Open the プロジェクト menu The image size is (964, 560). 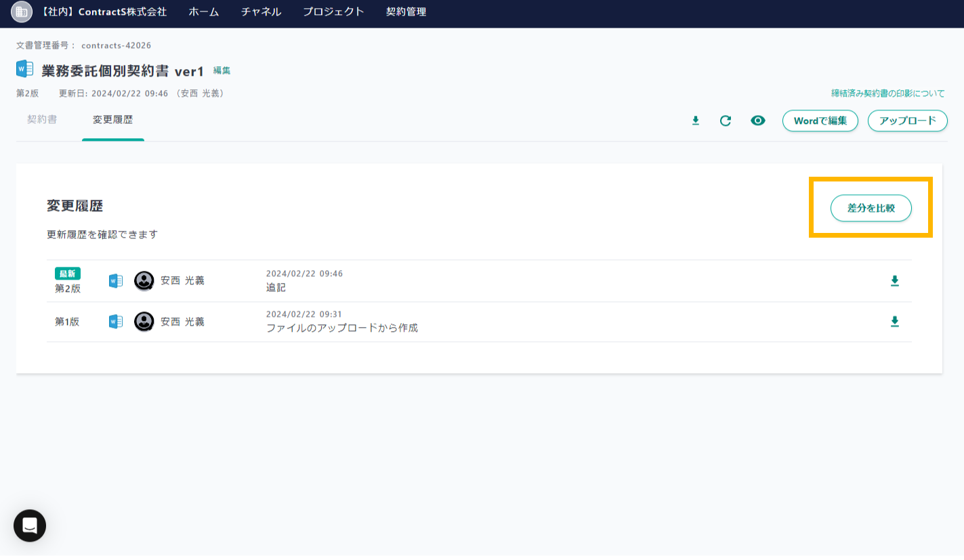[333, 12]
